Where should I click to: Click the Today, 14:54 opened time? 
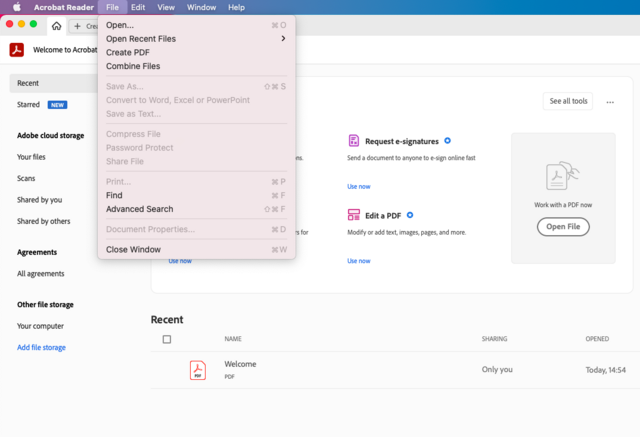[x=606, y=370]
